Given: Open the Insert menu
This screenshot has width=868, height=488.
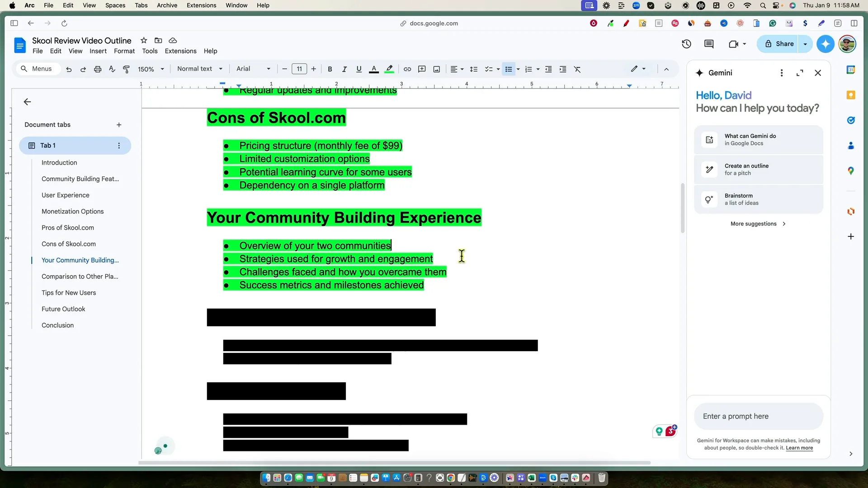Looking at the screenshot, I should pos(98,51).
